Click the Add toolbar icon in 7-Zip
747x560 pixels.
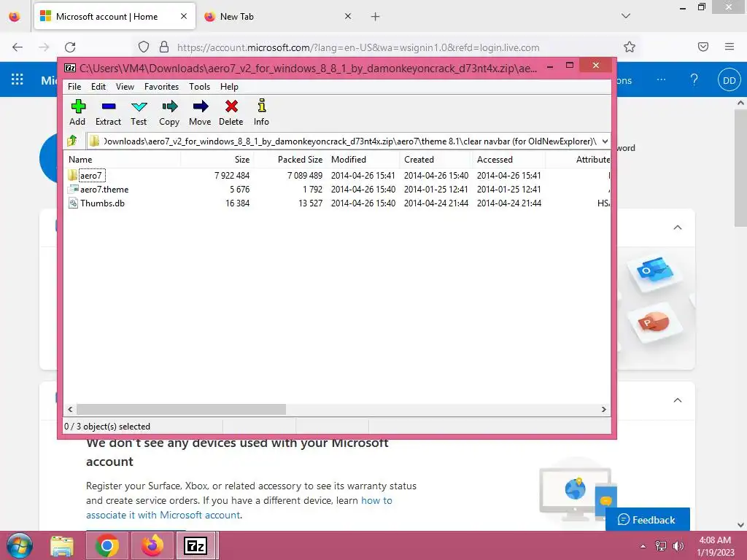pyautogui.click(x=77, y=112)
